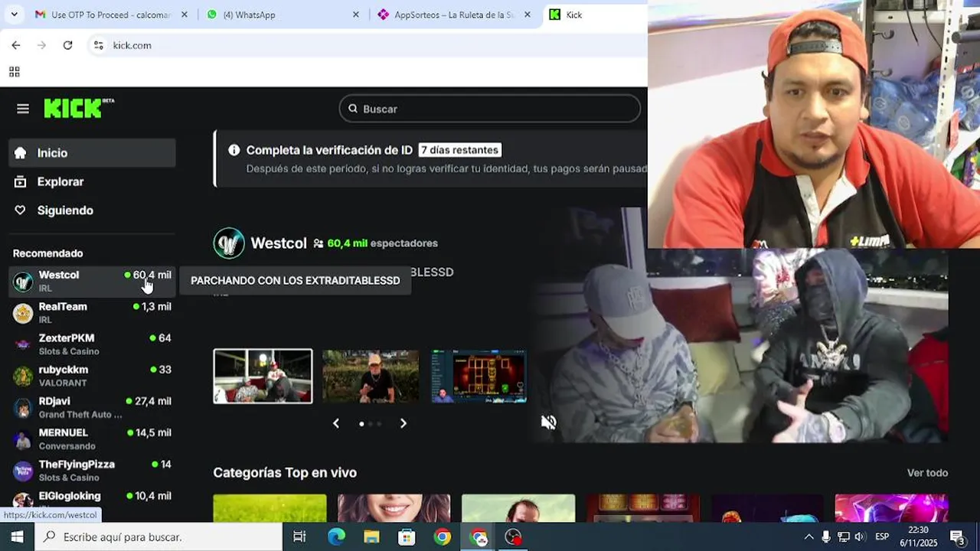Close the AppSorteos tab
980x551 pixels.
point(527,15)
